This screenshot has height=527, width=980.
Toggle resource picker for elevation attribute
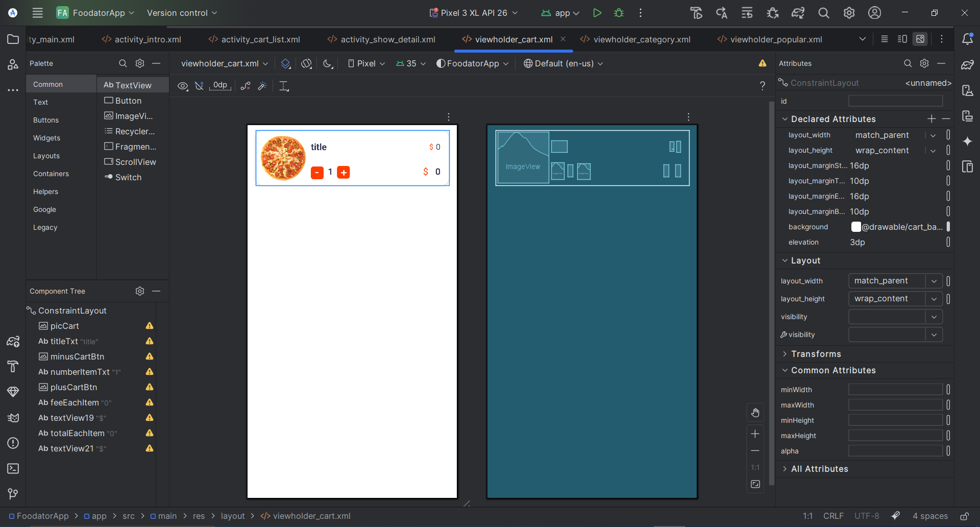[x=948, y=242]
